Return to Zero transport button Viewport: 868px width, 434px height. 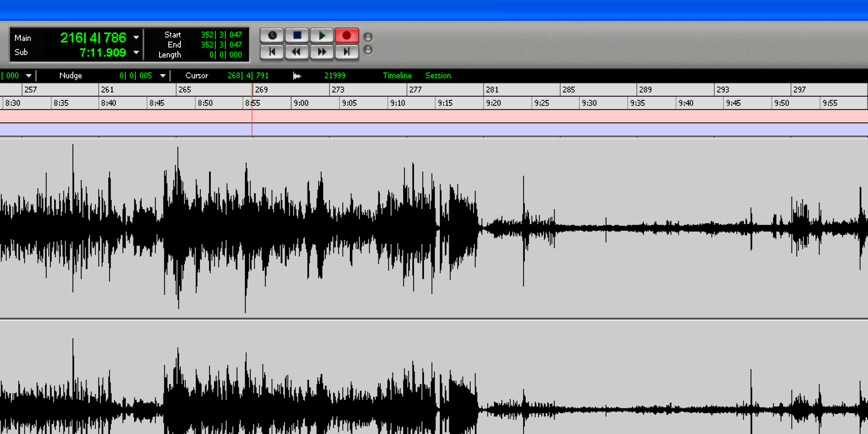(x=272, y=52)
